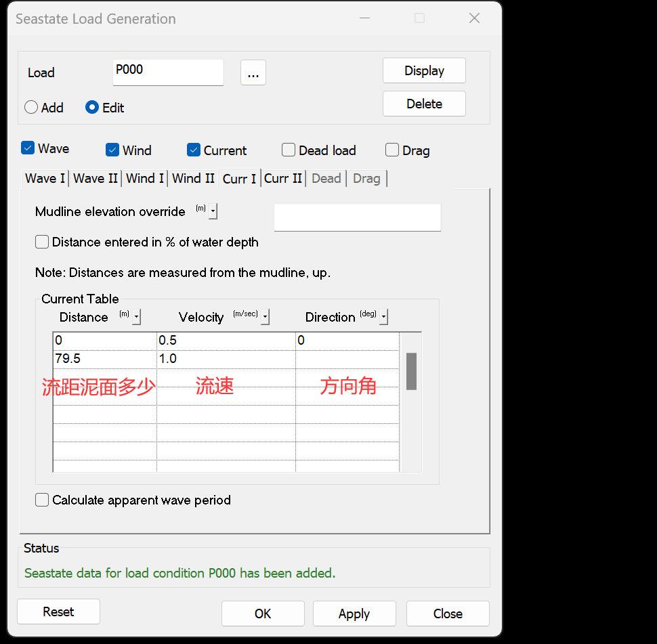Select the Add radio button
657x644 pixels.
31,108
